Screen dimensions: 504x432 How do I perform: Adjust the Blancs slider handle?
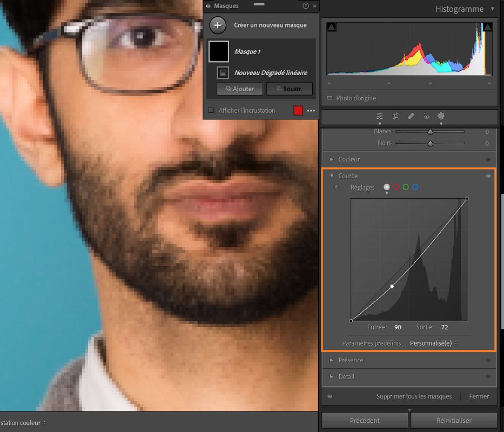[x=431, y=132]
